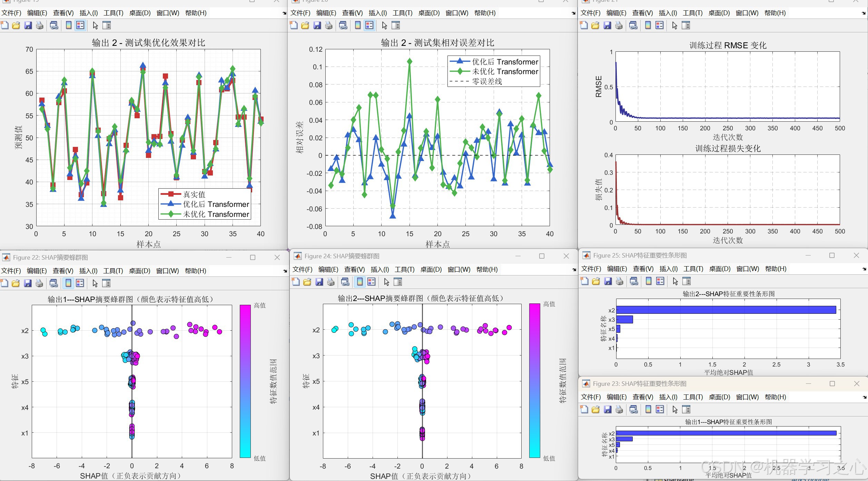The image size is (868, 481).
Task: Click Link plot icon in Figure 24 toolbar
Action: point(345,282)
